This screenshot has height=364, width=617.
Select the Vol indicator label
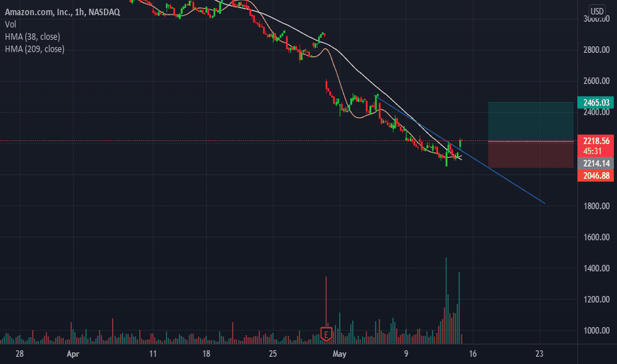coord(11,24)
